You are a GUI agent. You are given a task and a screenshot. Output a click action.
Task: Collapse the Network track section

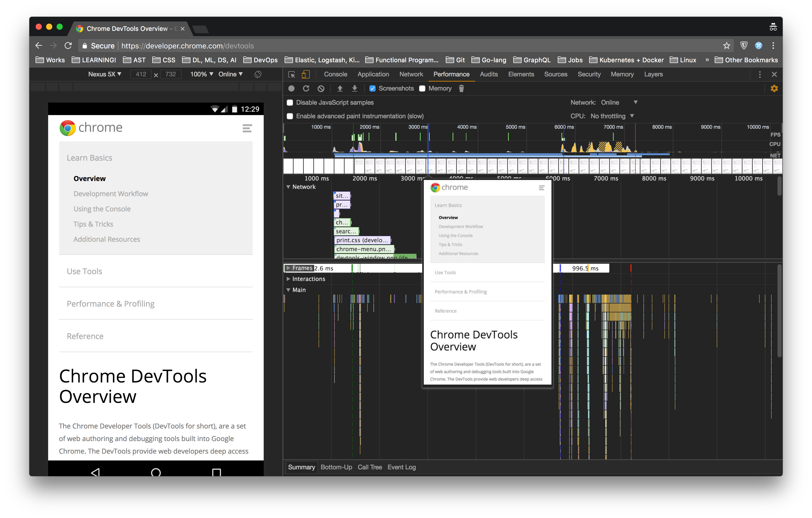[288, 187]
